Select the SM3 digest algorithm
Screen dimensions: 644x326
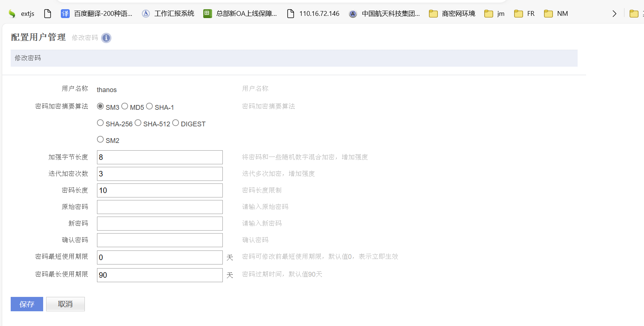(100, 106)
